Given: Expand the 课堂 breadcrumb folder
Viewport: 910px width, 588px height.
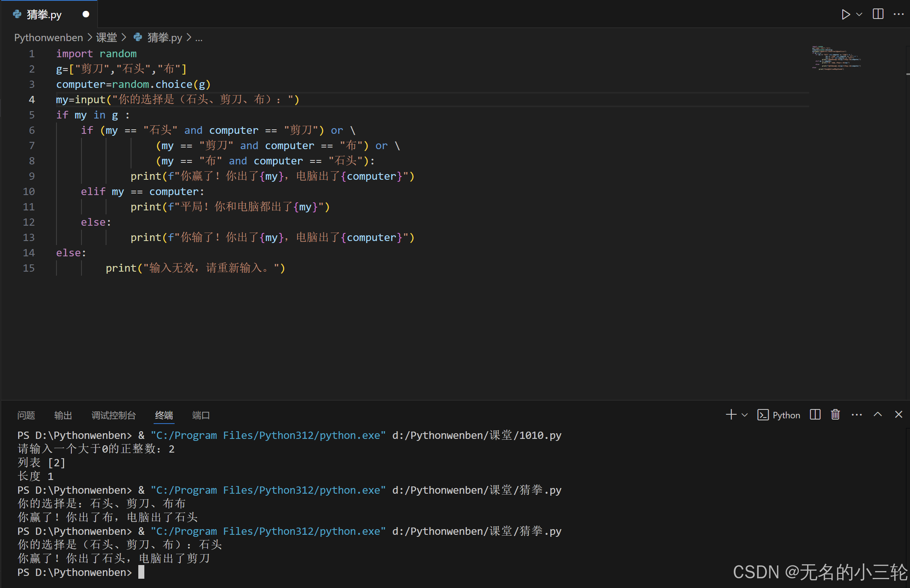Looking at the screenshot, I should coord(106,38).
